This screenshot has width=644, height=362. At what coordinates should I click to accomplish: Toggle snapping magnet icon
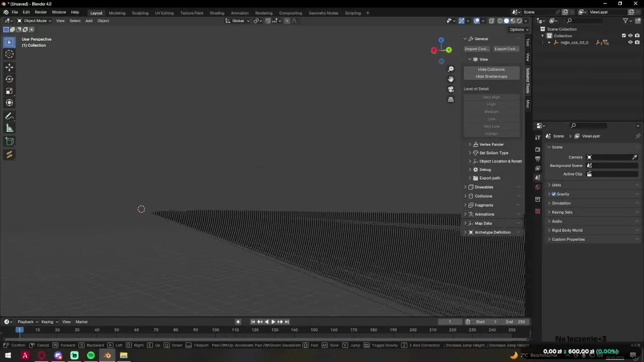(x=268, y=21)
